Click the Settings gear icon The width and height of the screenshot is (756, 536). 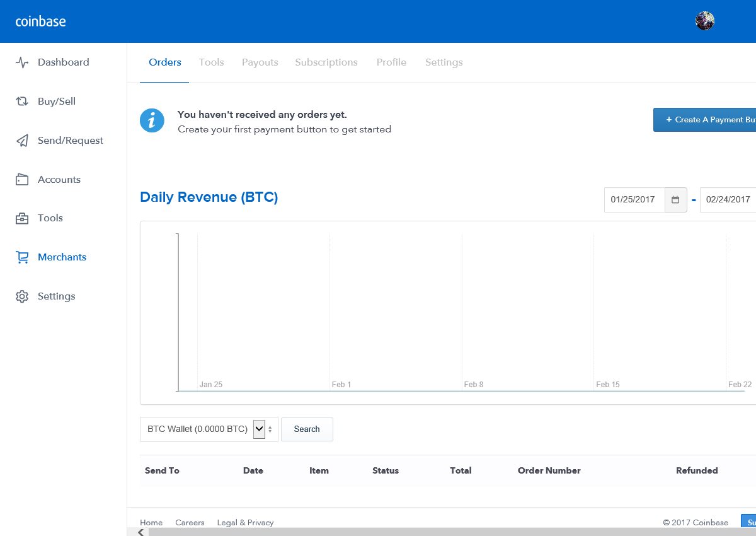[22, 296]
